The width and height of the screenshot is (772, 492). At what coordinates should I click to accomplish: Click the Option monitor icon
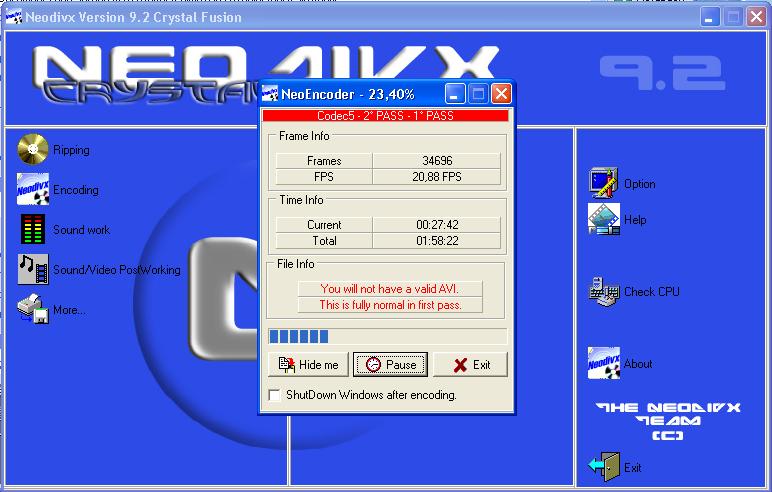coord(604,183)
